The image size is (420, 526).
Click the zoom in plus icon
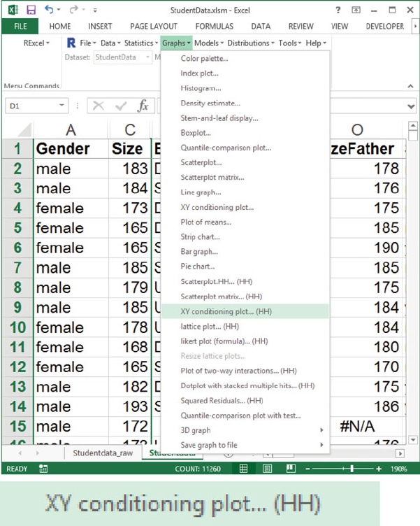[x=379, y=469]
